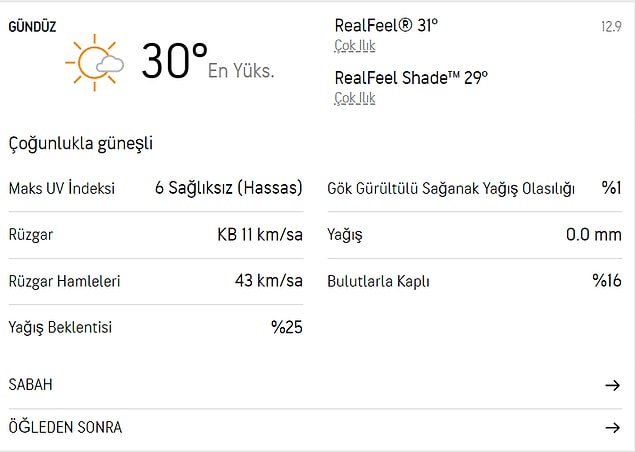Click the 30° high temperature value
This screenshot has width=635, height=452.
click(175, 61)
